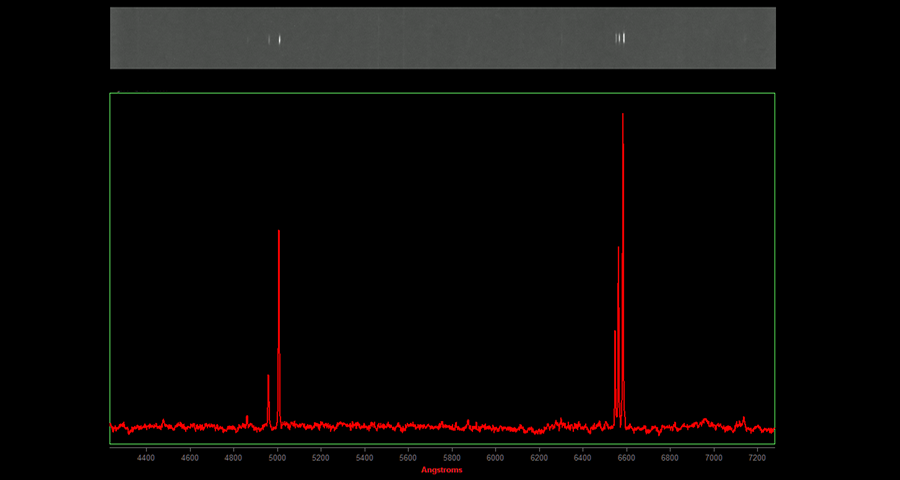Click the 4400 tick label on axis

[146, 458]
